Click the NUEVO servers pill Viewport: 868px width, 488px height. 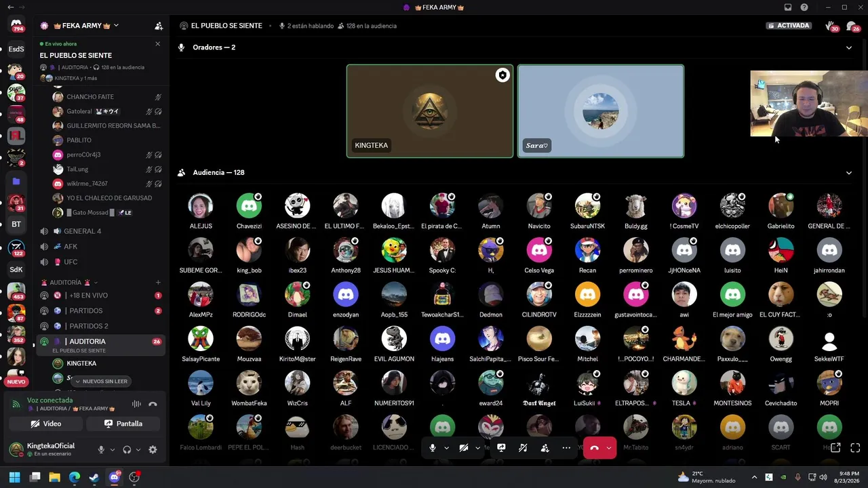click(16, 382)
